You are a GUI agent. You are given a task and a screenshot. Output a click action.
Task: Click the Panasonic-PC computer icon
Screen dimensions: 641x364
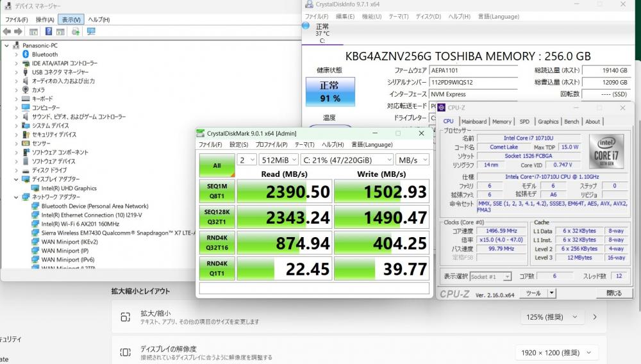pos(17,45)
